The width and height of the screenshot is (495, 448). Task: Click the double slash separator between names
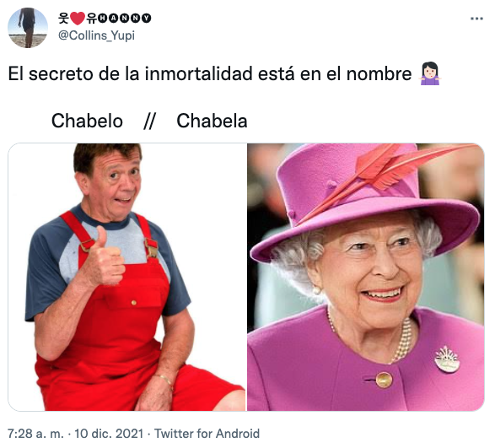tap(149, 121)
